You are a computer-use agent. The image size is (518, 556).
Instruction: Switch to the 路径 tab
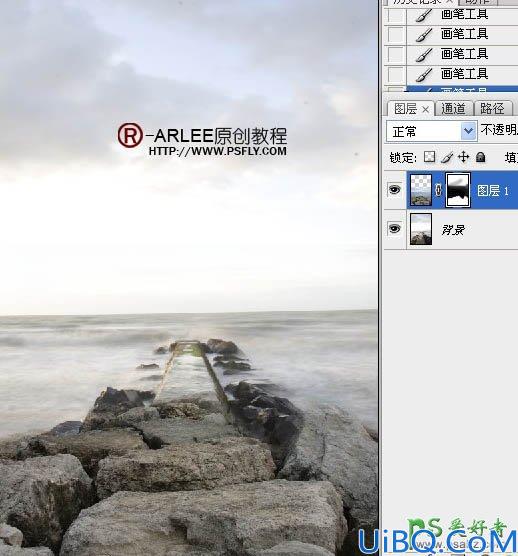(x=492, y=109)
